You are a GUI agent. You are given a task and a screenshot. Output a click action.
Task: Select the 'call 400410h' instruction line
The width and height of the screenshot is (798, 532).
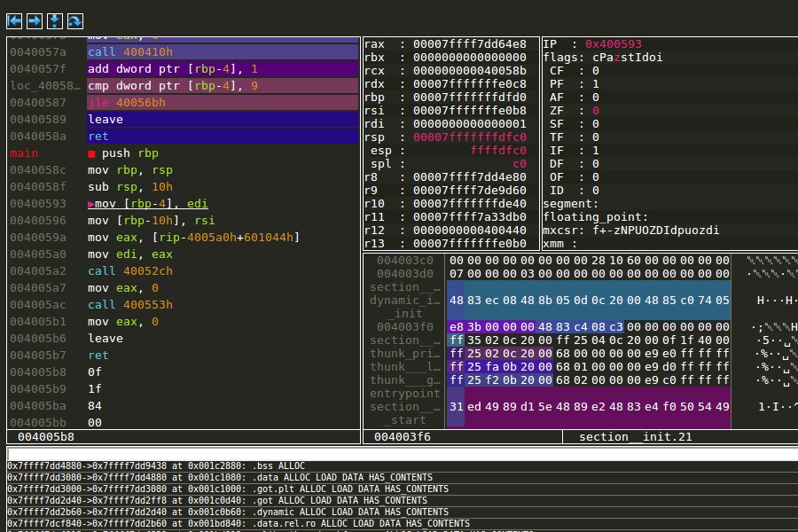[223, 52]
